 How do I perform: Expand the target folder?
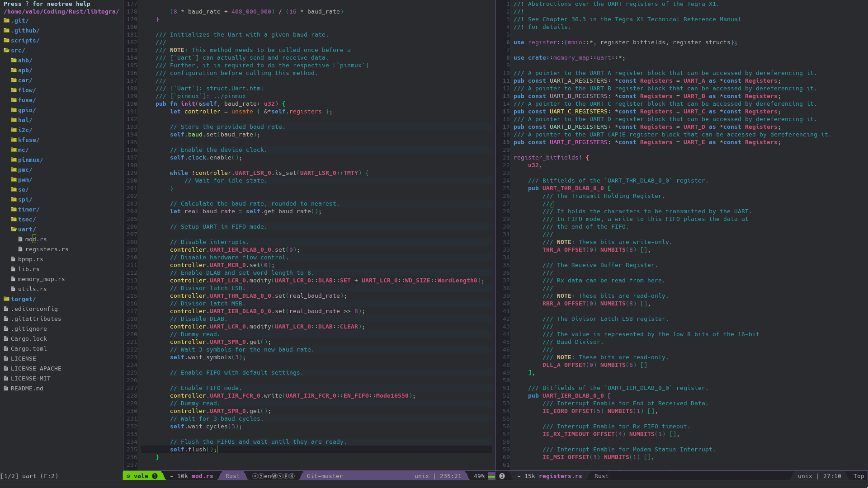(x=23, y=299)
